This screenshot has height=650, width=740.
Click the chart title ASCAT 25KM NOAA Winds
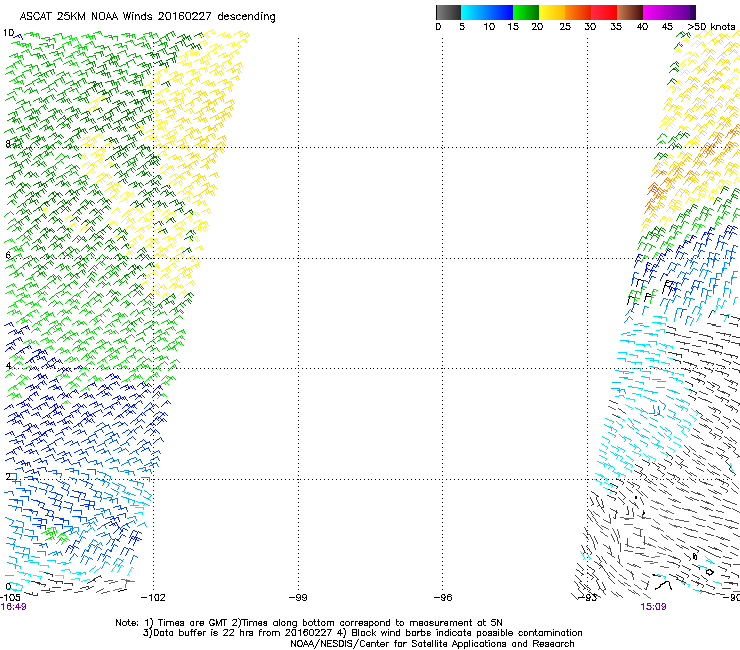click(147, 17)
